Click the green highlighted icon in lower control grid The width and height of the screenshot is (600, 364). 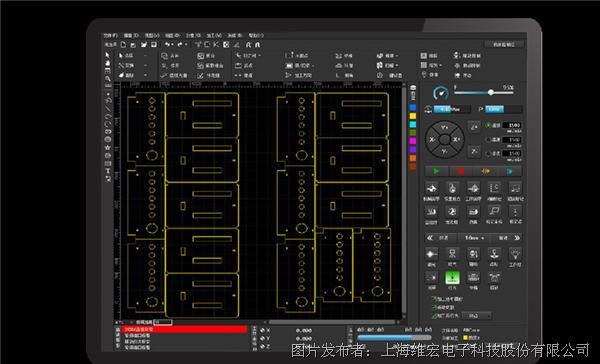pos(452,278)
